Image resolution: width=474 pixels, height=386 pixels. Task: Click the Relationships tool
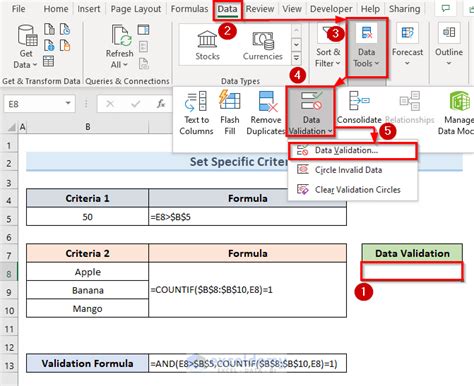click(410, 108)
